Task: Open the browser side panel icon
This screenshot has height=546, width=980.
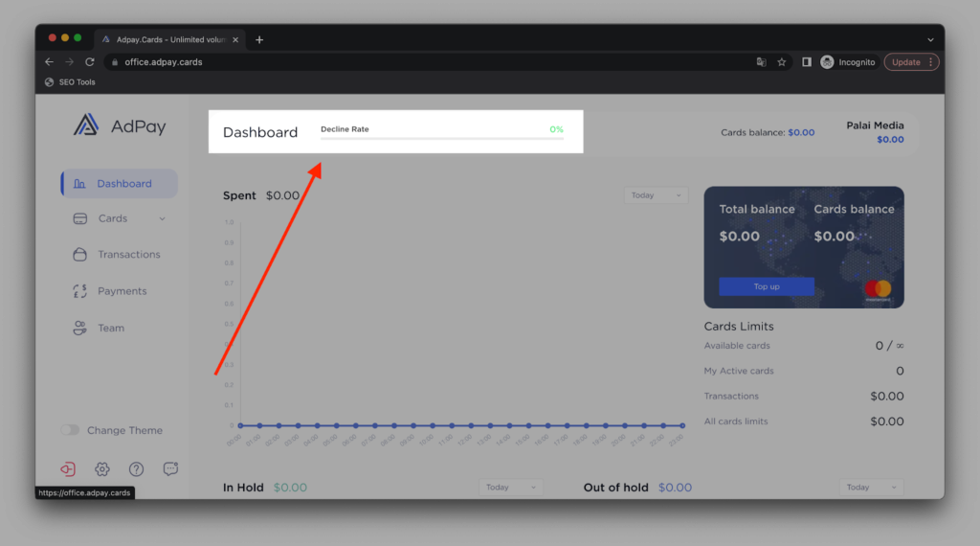Action: coord(807,62)
